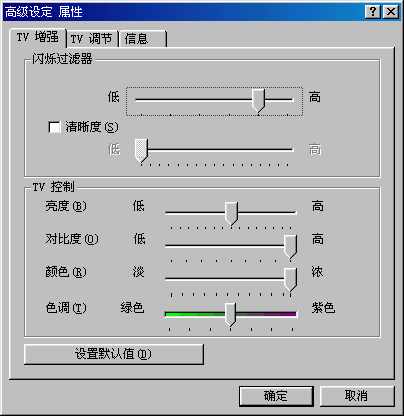The height and width of the screenshot is (416, 404).
Task: Select the TV 增强 tab
Action: pyautogui.click(x=38, y=37)
